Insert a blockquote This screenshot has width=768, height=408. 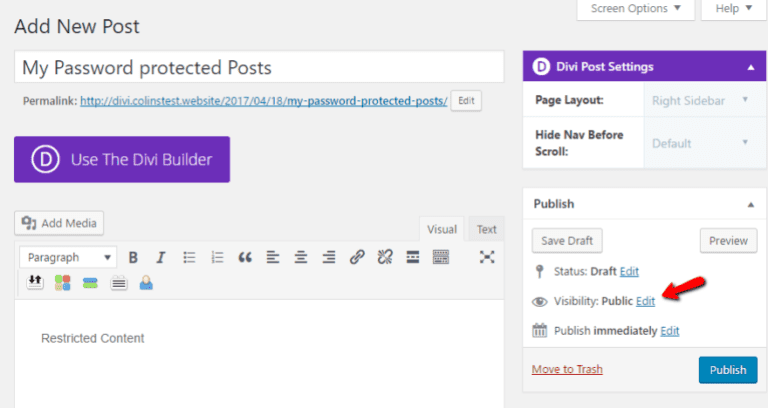coord(245,257)
